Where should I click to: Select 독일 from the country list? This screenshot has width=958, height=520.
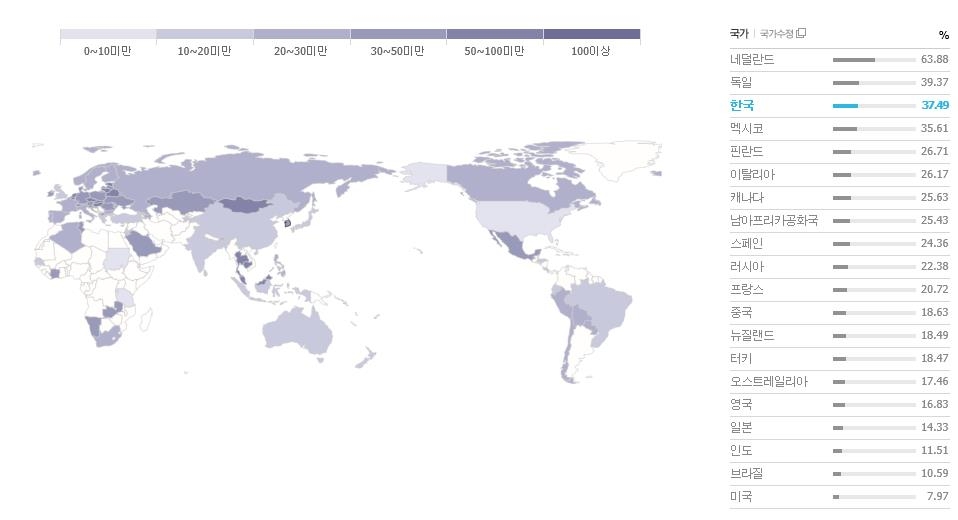pos(742,83)
